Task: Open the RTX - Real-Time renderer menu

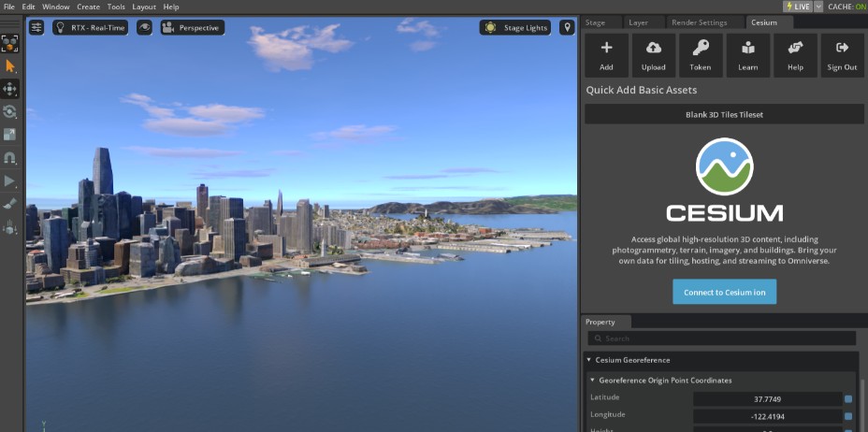Action: 90,28
